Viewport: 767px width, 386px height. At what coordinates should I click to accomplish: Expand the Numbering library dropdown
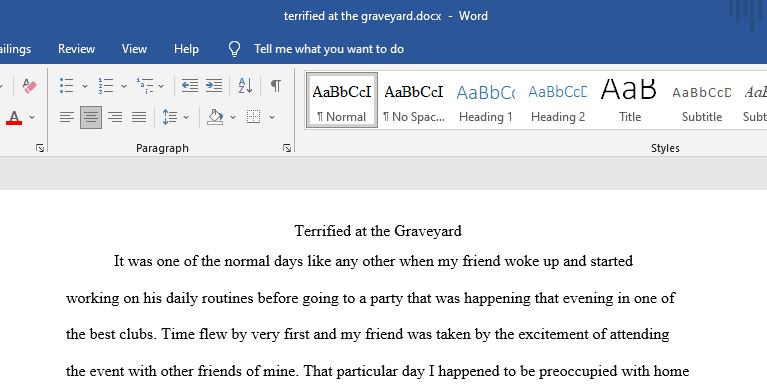124,86
